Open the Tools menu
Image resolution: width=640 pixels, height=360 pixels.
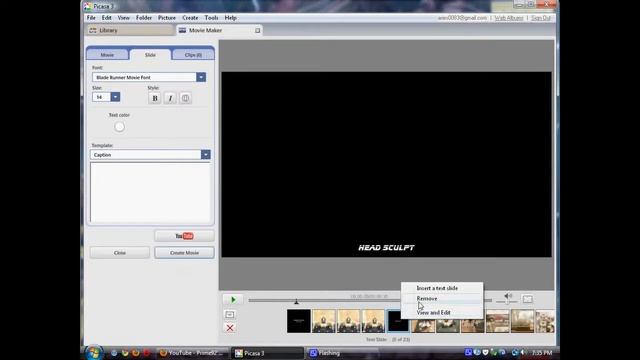211,18
